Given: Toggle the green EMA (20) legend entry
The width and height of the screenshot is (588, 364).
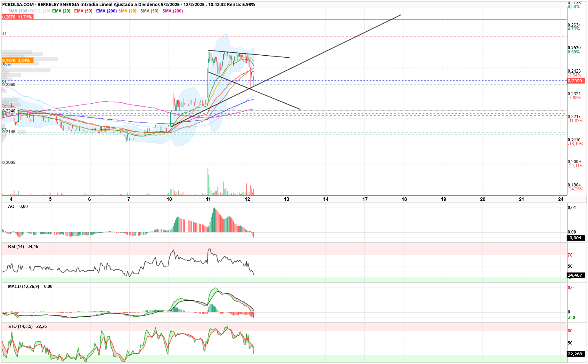Looking at the screenshot, I should point(61,11).
